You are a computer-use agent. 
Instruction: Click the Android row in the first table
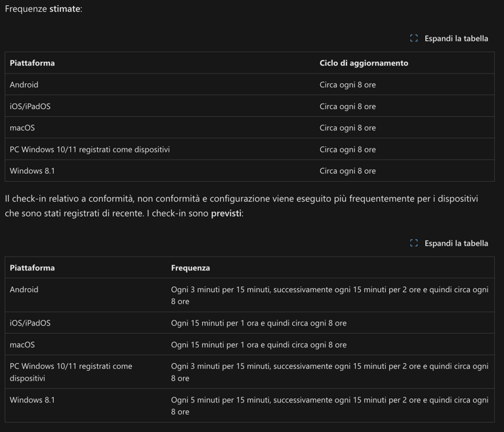tap(249, 85)
